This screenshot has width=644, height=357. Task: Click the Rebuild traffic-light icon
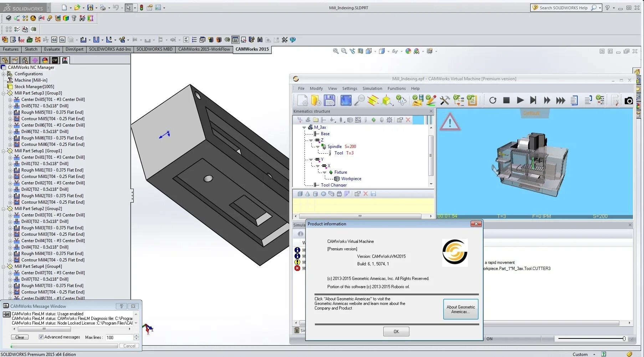pos(142,7)
